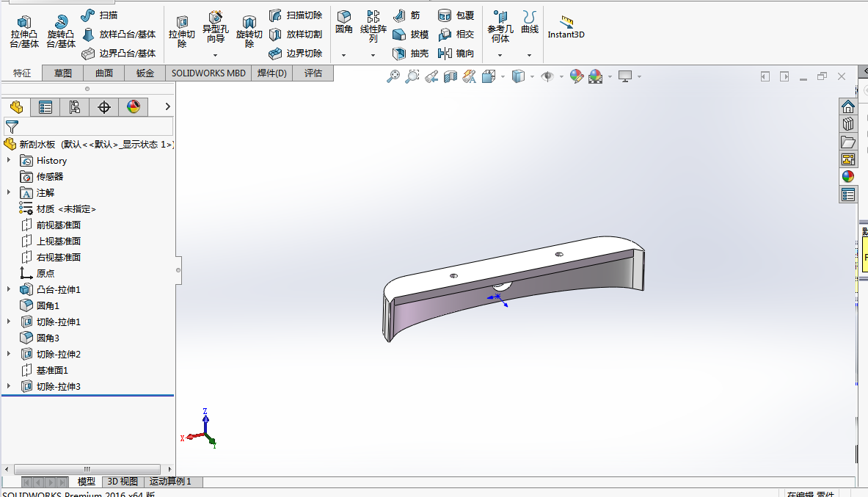Screen dimensions: 868x497
Task: Click the zoom to fit icon
Action: tap(393, 76)
